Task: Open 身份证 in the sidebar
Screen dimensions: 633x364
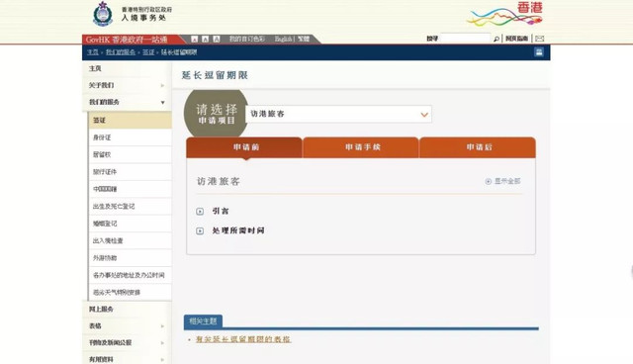Action: pyautogui.click(x=130, y=137)
